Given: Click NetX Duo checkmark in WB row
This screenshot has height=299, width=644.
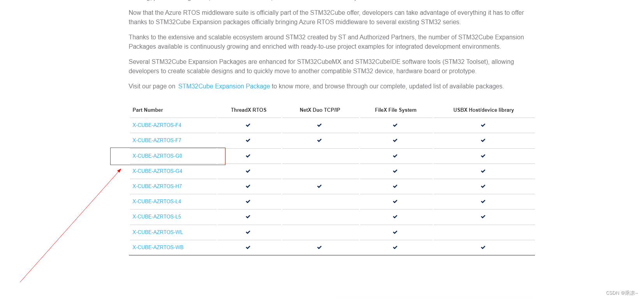Looking at the screenshot, I should [x=319, y=247].
